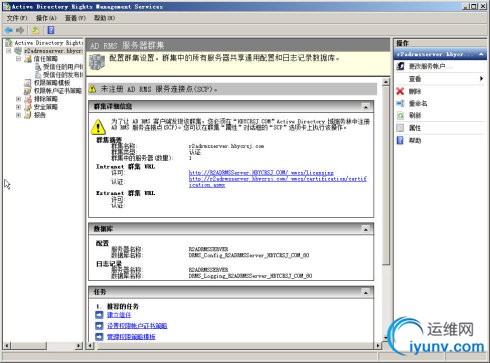Image resolution: width=490 pixels, height=363 pixels.
Task: Click the 重命名 rename icon in the actions pane
Action: click(x=400, y=103)
